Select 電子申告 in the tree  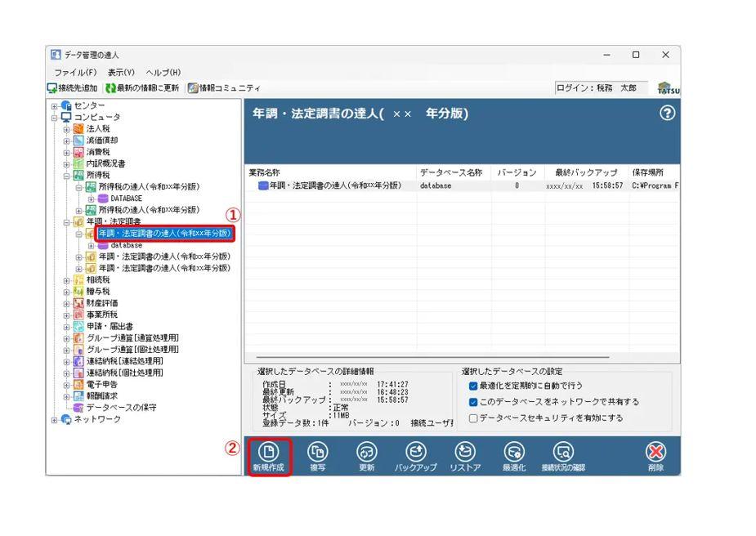pos(101,384)
